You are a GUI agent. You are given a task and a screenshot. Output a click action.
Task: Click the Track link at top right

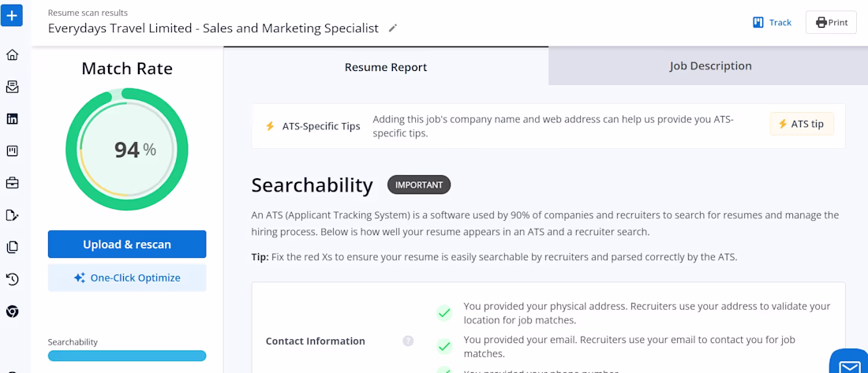coord(772,22)
